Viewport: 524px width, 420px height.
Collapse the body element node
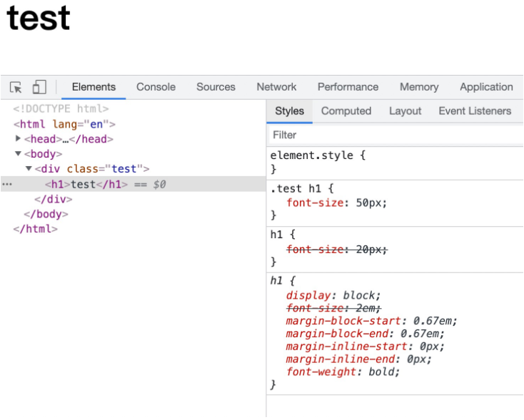pyautogui.click(x=18, y=154)
